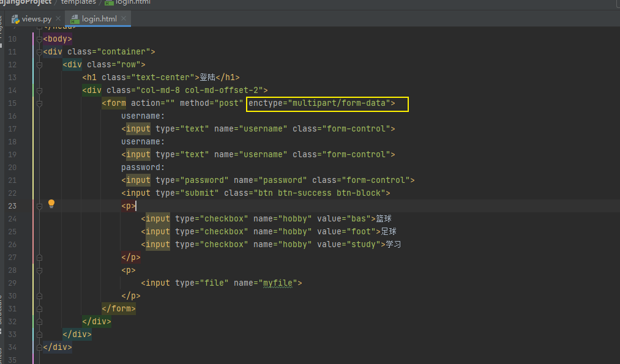Click the Python file icon on views.py tab
This screenshot has width=620, height=364.
(15, 19)
